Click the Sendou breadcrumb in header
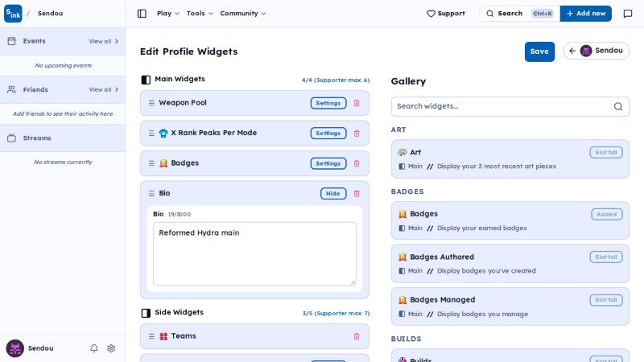 tap(50, 14)
